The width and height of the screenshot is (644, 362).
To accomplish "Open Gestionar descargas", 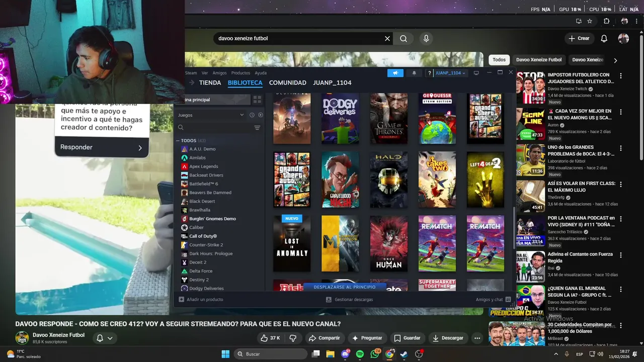I will 349,300.
